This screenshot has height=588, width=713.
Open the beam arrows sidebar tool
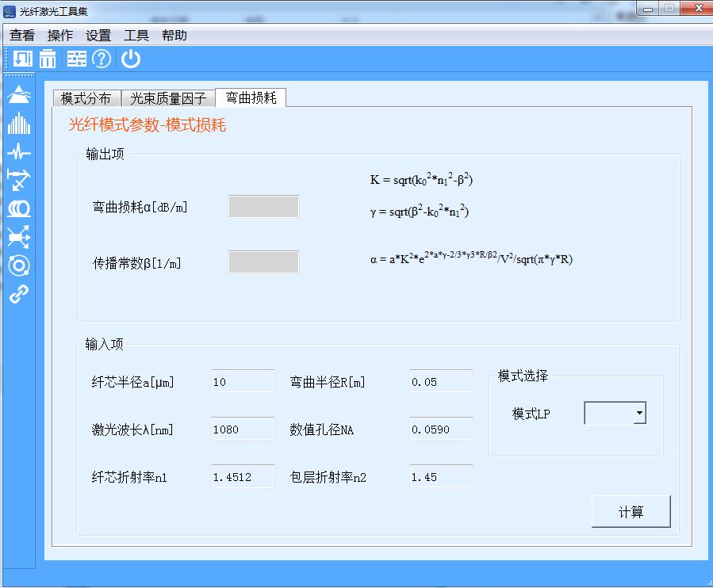(19, 180)
